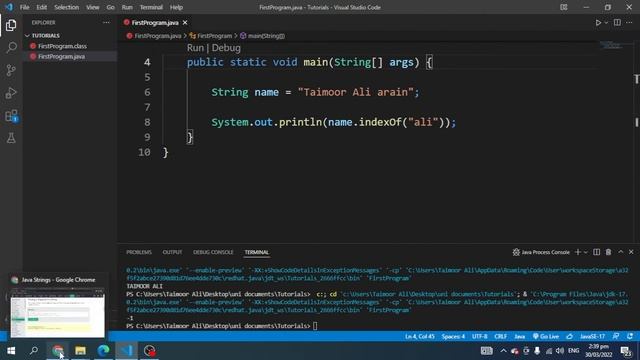Open notifications bell in status bar

pos(630,337)
